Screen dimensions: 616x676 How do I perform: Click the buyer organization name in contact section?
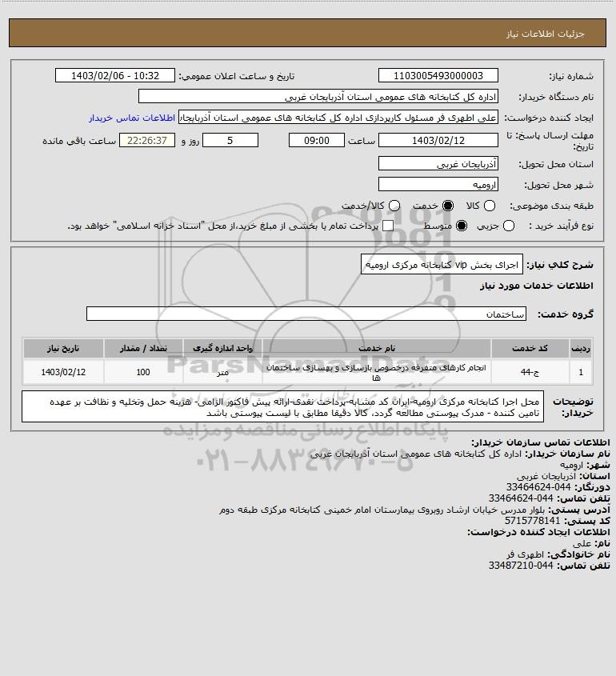pos(415,454)
